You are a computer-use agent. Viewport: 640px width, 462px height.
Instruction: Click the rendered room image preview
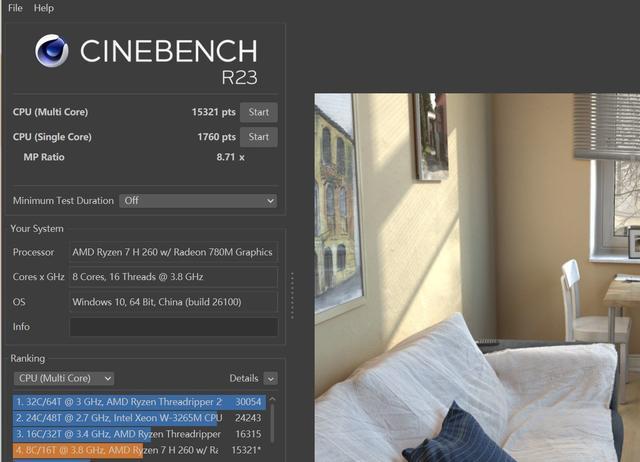(x=477, y=278)
